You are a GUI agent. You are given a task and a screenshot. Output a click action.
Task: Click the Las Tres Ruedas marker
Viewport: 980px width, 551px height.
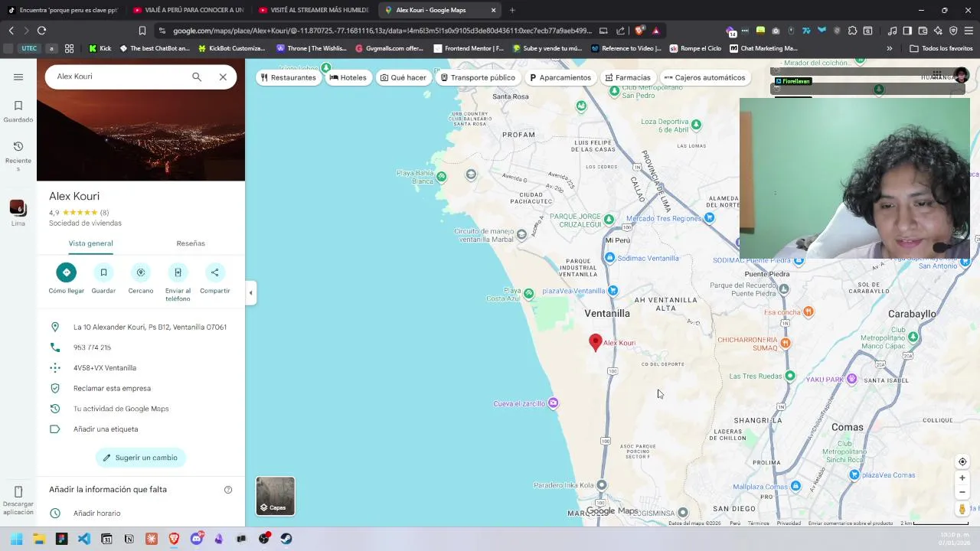coord(790,376)
